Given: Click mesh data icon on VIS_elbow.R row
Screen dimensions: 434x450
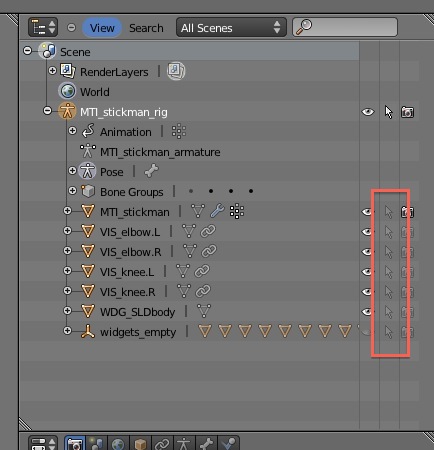Looking at the screenshot, I should point(190,251).
